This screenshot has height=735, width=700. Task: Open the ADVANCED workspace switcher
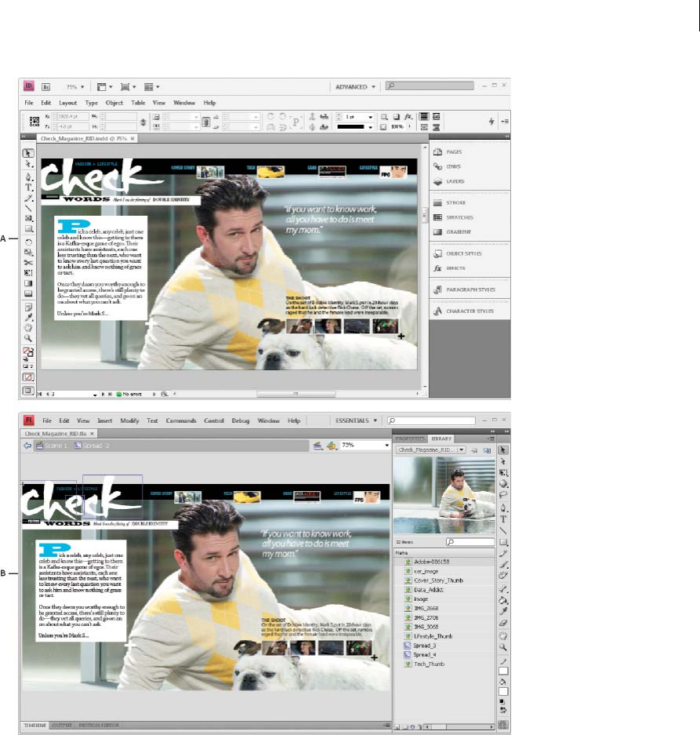coord(355,87)
